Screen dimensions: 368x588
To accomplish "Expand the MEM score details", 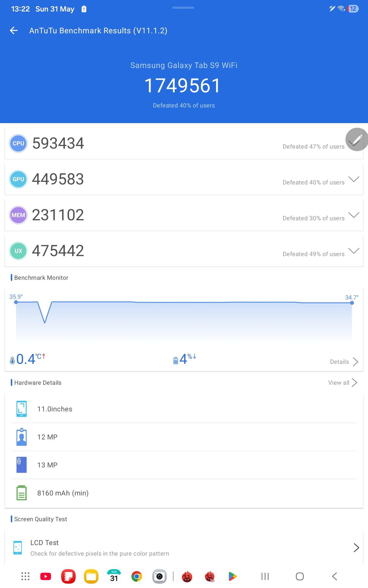I will (x=354, y=215).
